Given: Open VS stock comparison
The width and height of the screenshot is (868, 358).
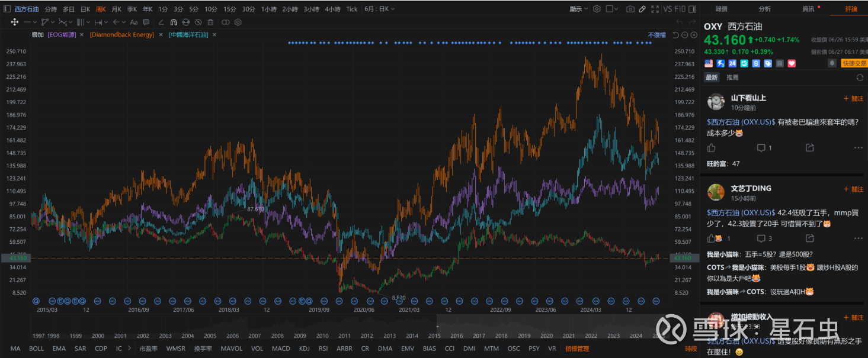Looking at the screenshot, I should click(x=668, y=9).
